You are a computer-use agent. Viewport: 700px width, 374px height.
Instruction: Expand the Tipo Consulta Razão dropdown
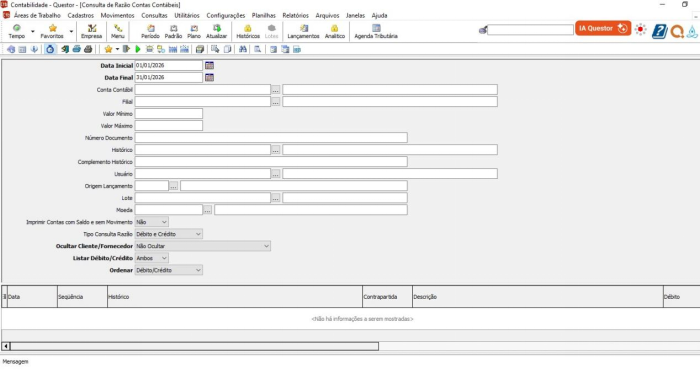(169, 234)
